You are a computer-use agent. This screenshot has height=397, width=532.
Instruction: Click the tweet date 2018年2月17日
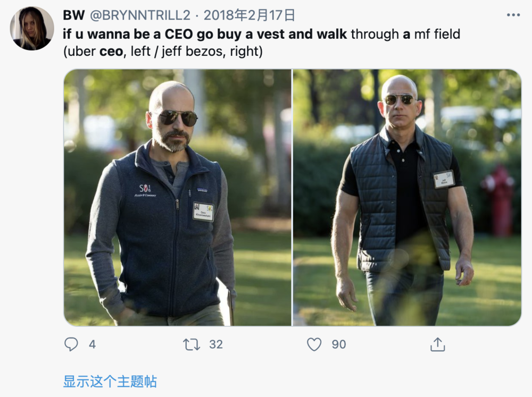coord(250,15)
